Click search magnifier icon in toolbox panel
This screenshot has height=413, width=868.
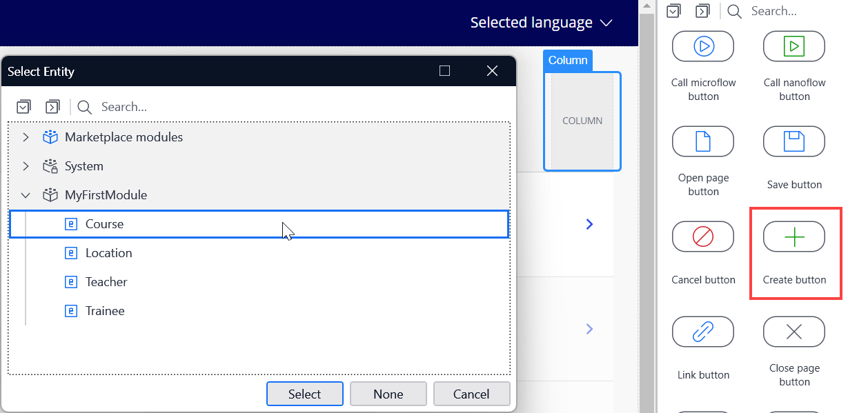pyautogui.click(x=734, y=11)
